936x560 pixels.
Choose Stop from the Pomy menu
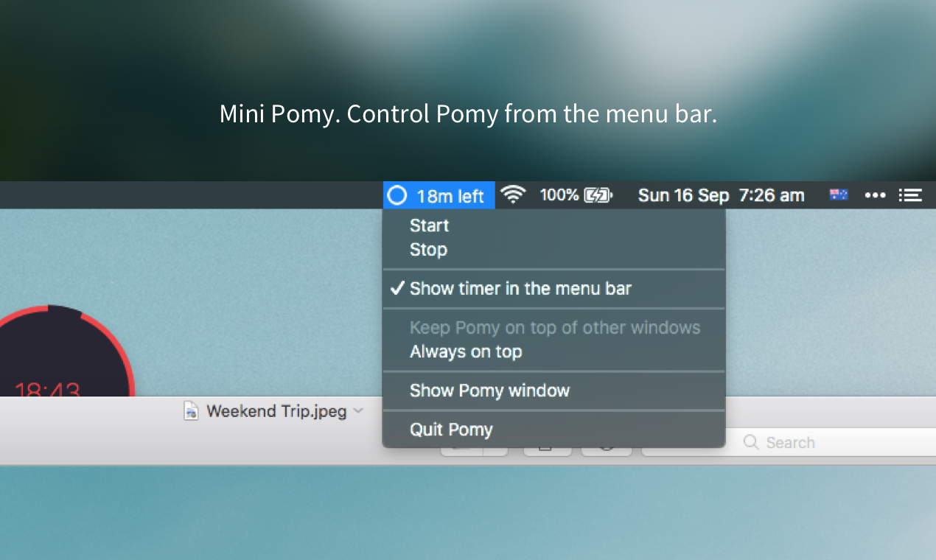pos(553,250)
